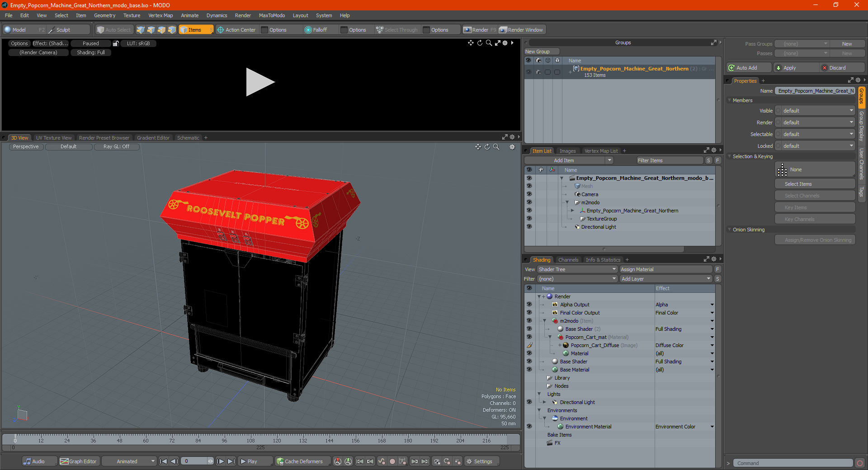Open the Texture menu
Screen dimensions: 868x470
pos(132,15)
